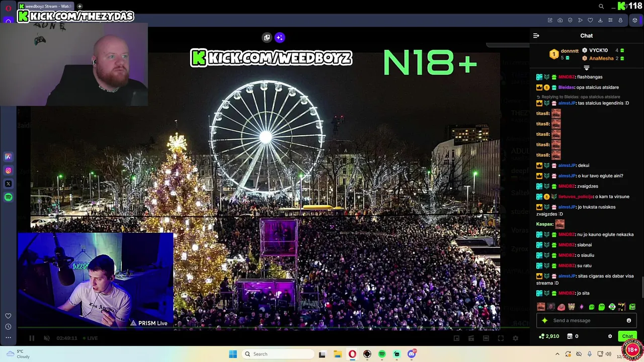This screenshot has width=644, height=362.
Task: Open the green sparkle icon in message box
Action: point(544,320)
